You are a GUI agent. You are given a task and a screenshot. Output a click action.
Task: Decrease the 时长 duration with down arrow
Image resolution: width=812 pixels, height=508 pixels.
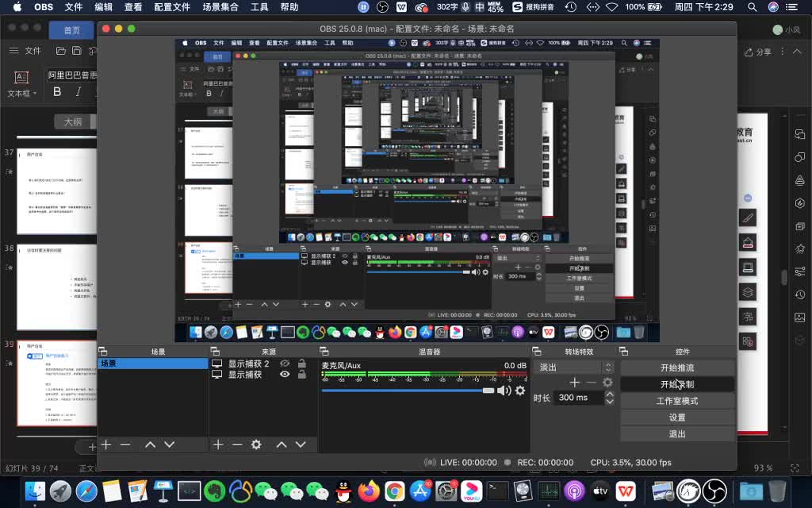(x=610, y=401)
